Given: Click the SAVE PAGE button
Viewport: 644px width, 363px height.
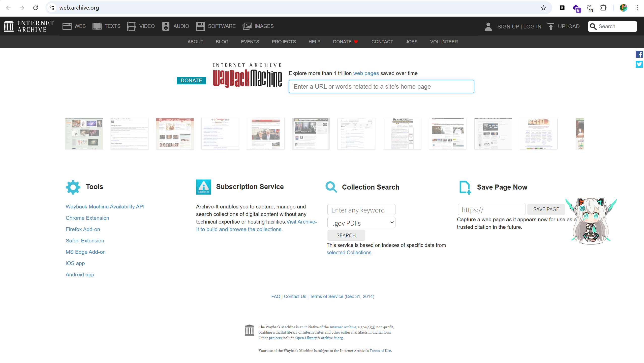Looking at the screenshot, I should coord(546,209).
